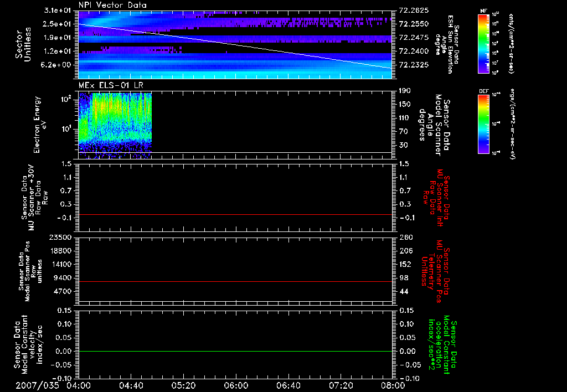This screenshot has height=392, width=567.
Task: Click the 08:00 time tick label
Action: pos(393,385)
